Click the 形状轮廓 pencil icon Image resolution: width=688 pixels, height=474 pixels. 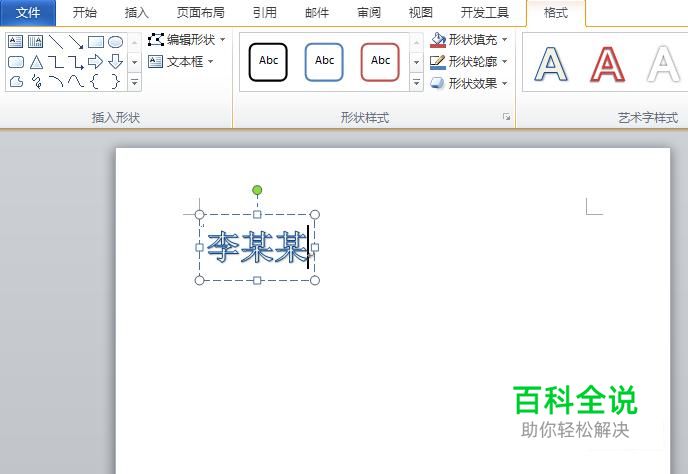438,61
